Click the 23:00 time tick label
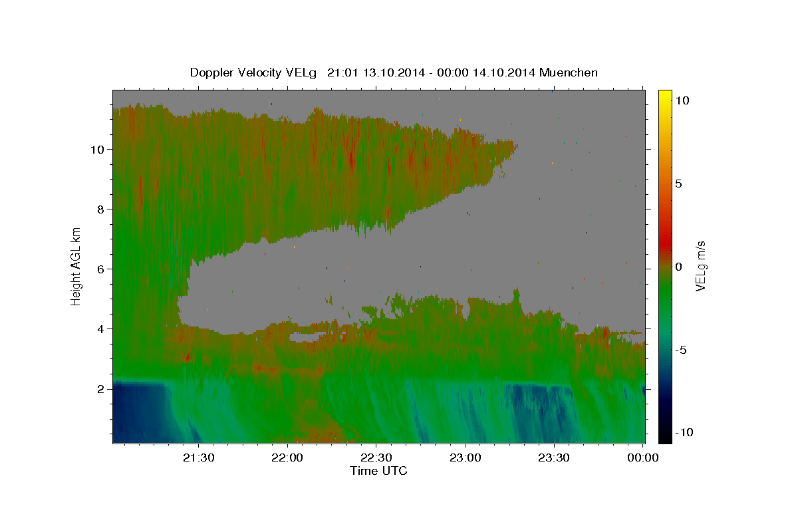 (465, 458)
